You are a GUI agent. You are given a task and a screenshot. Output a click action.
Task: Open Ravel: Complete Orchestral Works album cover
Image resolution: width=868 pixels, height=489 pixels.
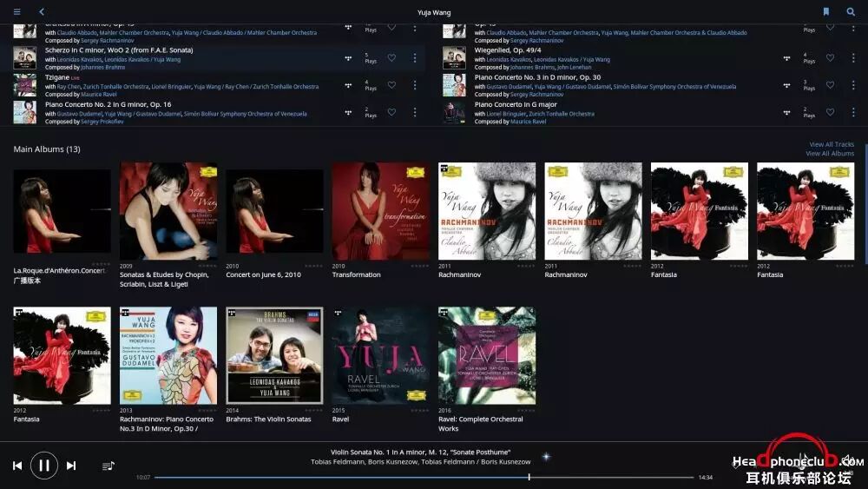[487, 355]
